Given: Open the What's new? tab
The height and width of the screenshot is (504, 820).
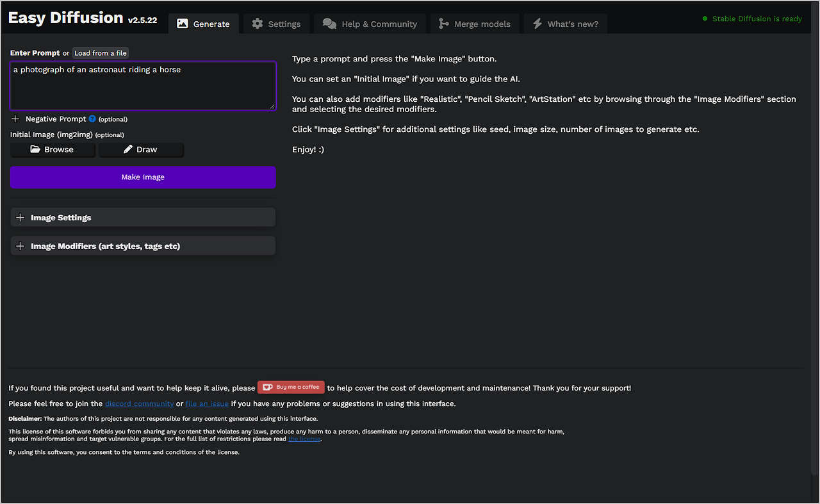Looking at the screenshot, I should pos(566,24).
